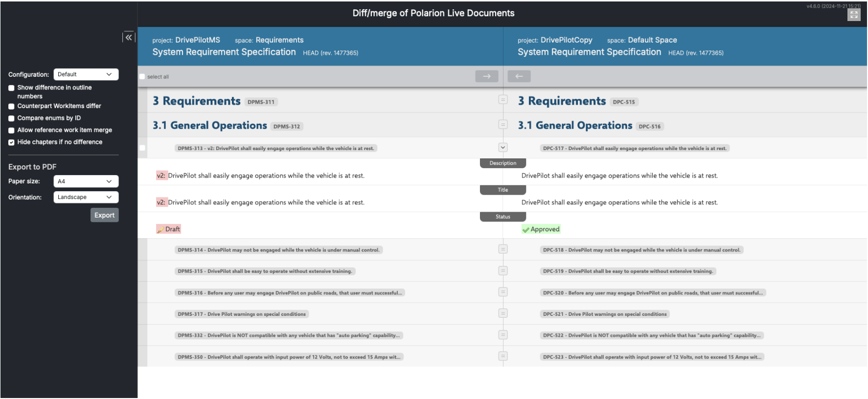
Task: Open the DPC-522 work item link
Action: click(x=652, y=335)
